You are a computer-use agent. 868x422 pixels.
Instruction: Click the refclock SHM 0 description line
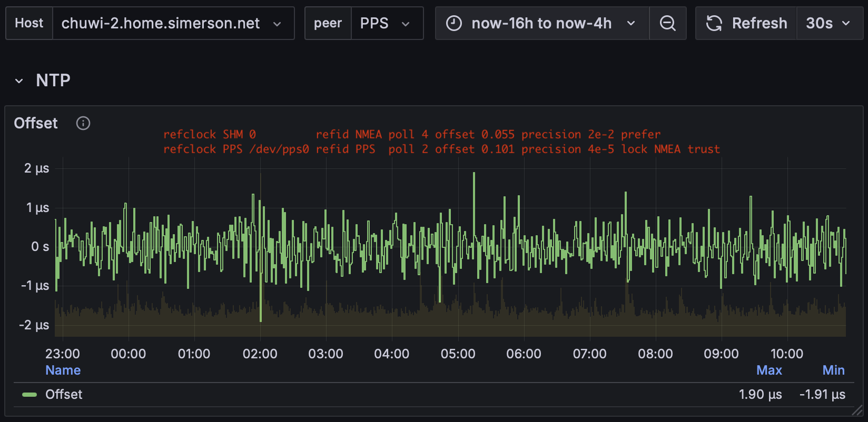412,134
